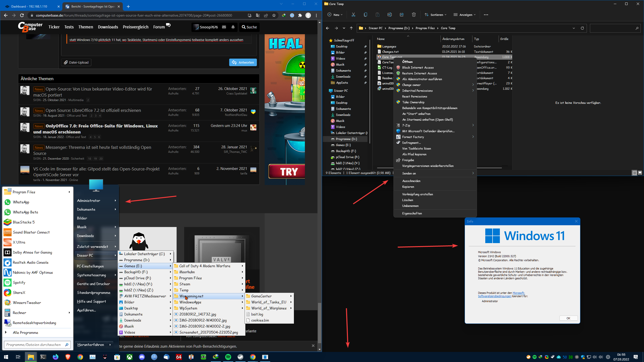Bookmark page with the star icon
644x362 pixels.
274,15
